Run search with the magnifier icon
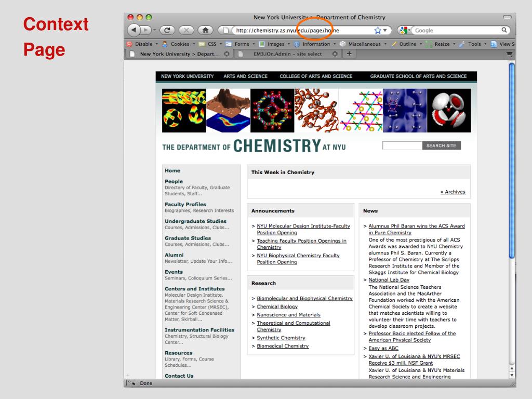Viewport: 532px width, 399px height. (504, 30)
